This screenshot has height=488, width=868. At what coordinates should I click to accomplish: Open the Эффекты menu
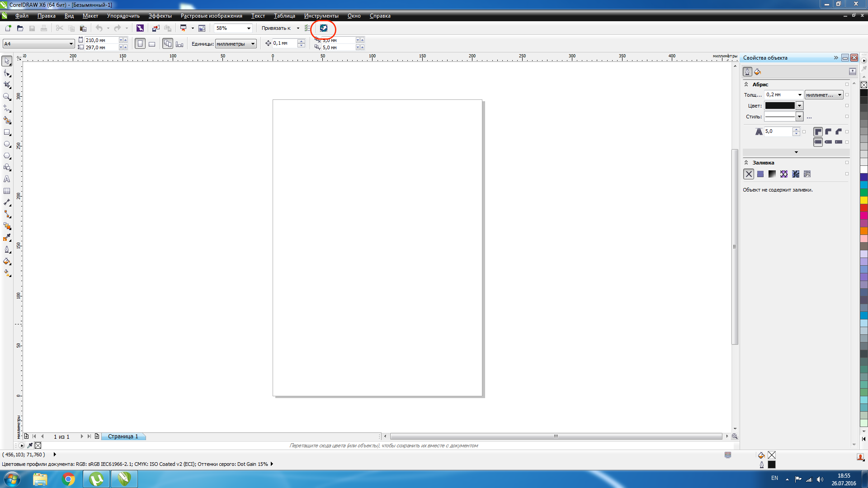160,16
